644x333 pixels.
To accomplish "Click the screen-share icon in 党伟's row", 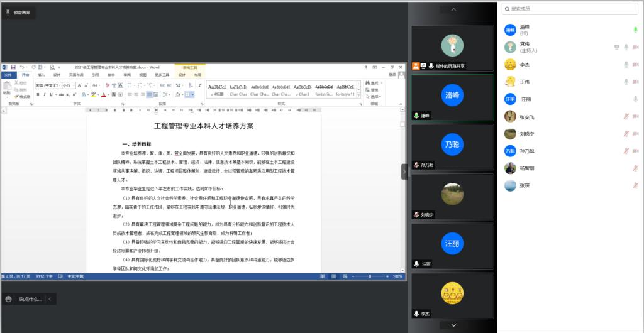I will coord(616,47).
